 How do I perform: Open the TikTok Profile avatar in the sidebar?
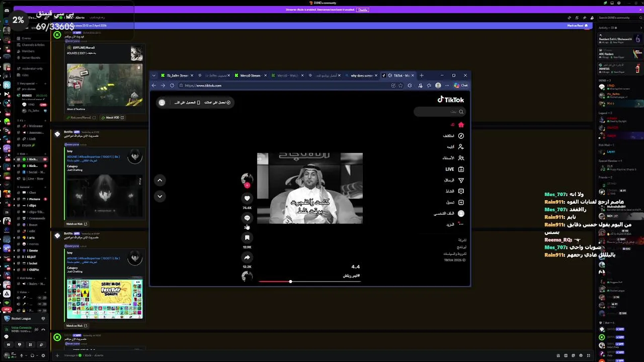(461, 213)
